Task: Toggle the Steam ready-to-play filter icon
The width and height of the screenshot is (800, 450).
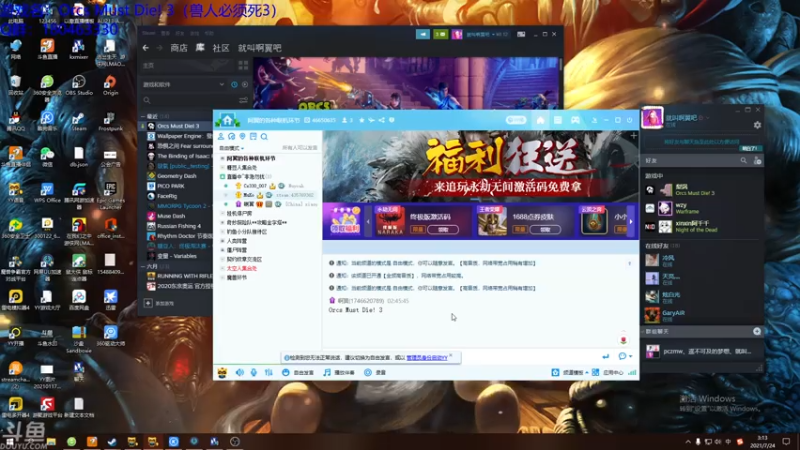Action: (x=245, y=85)
